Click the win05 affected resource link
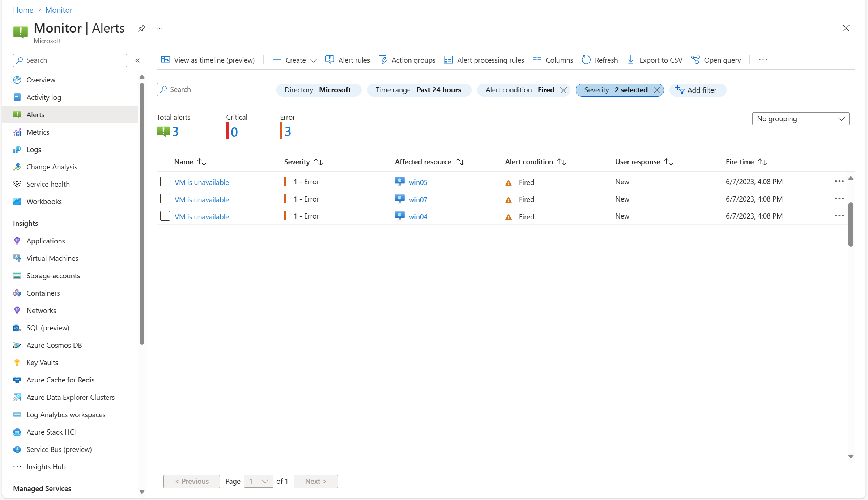Viewport: 868px width, 500px height. [417, 181]
